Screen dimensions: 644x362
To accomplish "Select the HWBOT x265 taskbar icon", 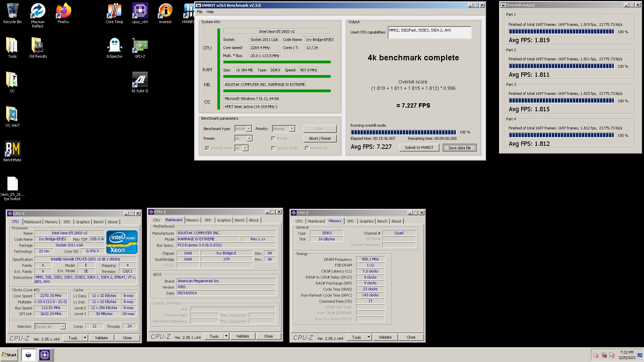I will pos(29,355).
